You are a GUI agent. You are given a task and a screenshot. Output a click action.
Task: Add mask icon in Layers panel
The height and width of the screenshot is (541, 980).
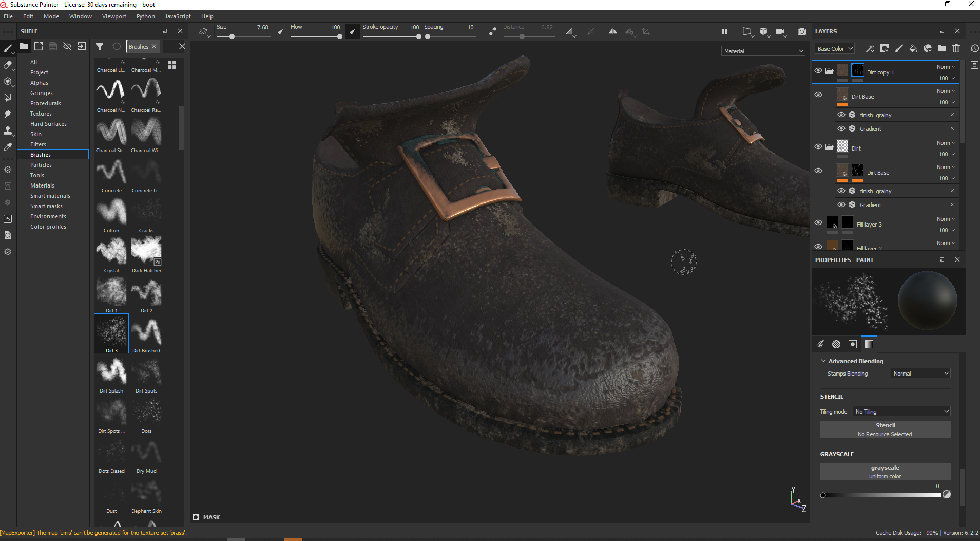[884, 49]
